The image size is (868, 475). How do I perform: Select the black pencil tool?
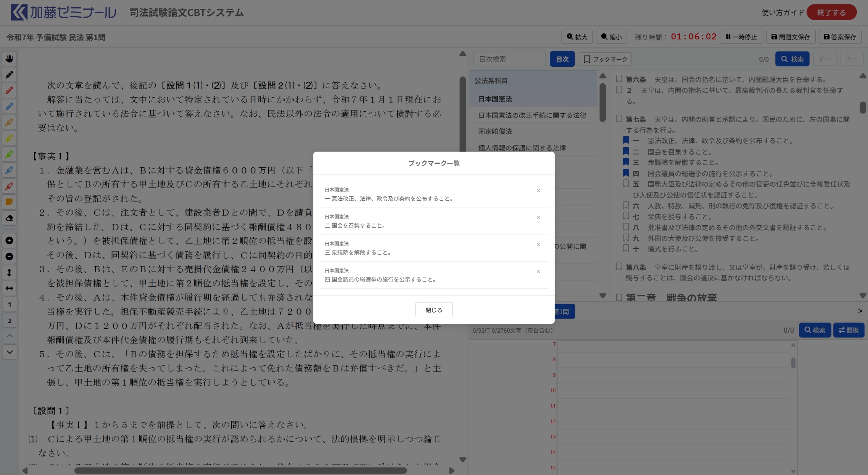click(9, 75)
